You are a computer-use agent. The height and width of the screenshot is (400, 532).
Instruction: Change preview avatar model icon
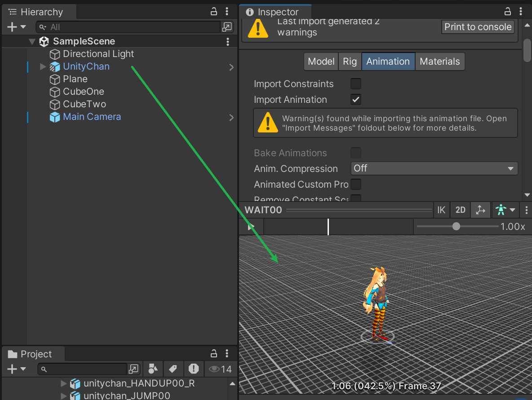501,210
